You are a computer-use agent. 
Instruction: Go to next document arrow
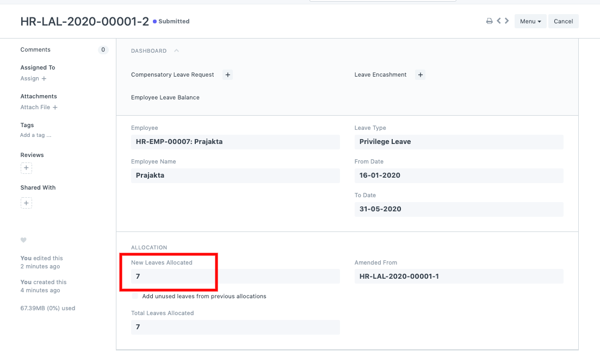[x=507, y=21]
